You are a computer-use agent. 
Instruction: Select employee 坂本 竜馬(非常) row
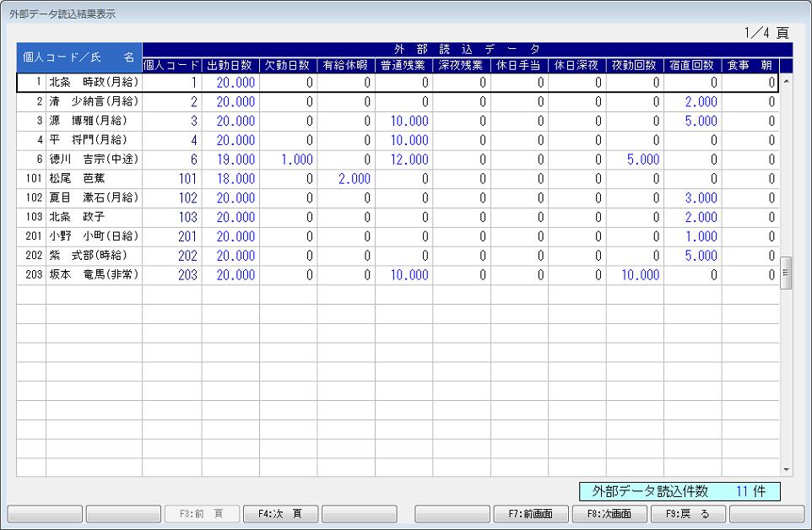[94, 274]
